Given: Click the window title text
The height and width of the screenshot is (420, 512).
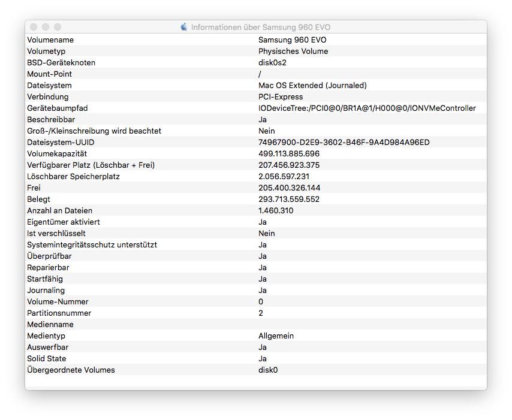Looking at the screenshot, I should 260,27.
